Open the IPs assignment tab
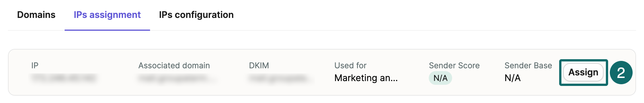Viewport: 644px width, 103px height. click(x=107, y=15)
